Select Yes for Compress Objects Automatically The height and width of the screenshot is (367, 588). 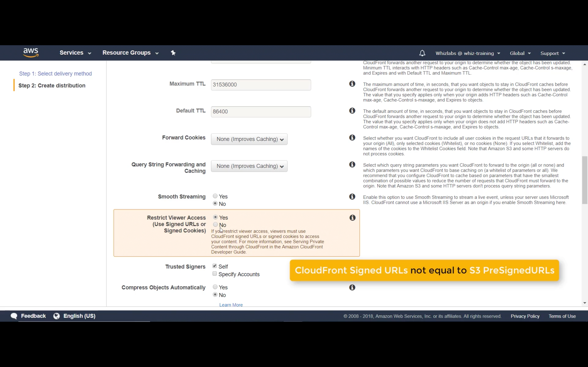tap(215, 287)
